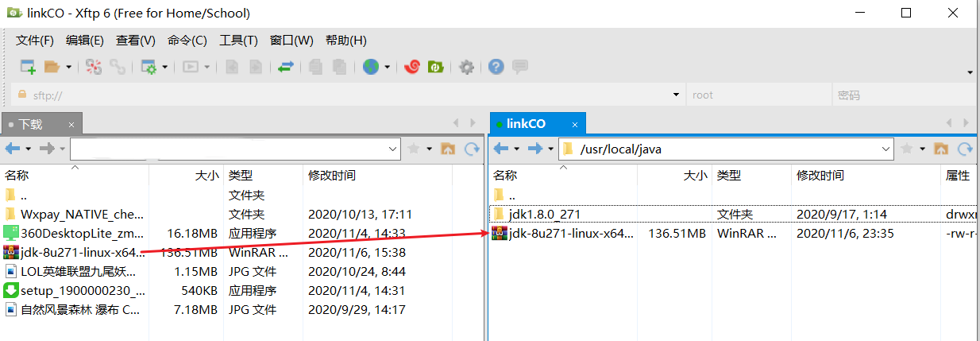The width and height of the screenshot is (980, 341).
Task: Click the speech bubble feedback icon
Action: click(520, 67)
